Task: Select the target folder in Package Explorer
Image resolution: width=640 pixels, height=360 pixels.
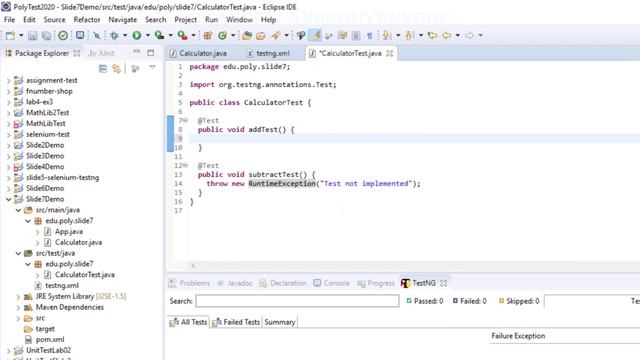Action: point(45,329)
